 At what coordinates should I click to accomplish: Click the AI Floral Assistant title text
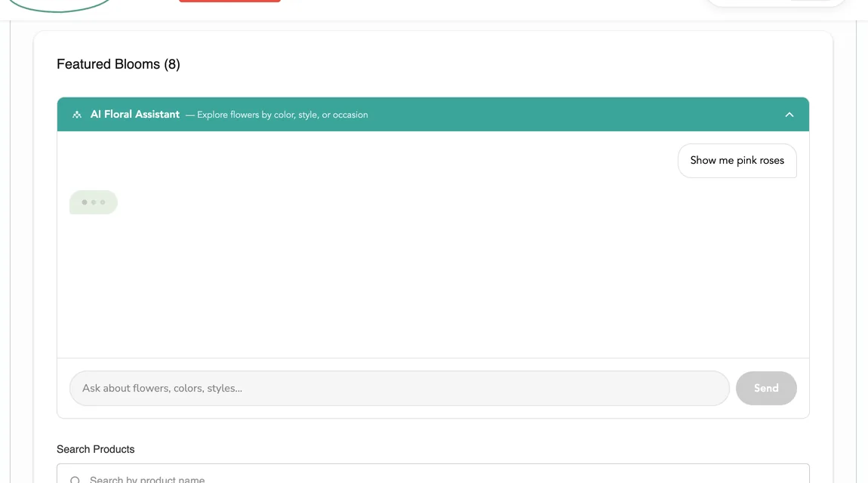click(135, 115)
